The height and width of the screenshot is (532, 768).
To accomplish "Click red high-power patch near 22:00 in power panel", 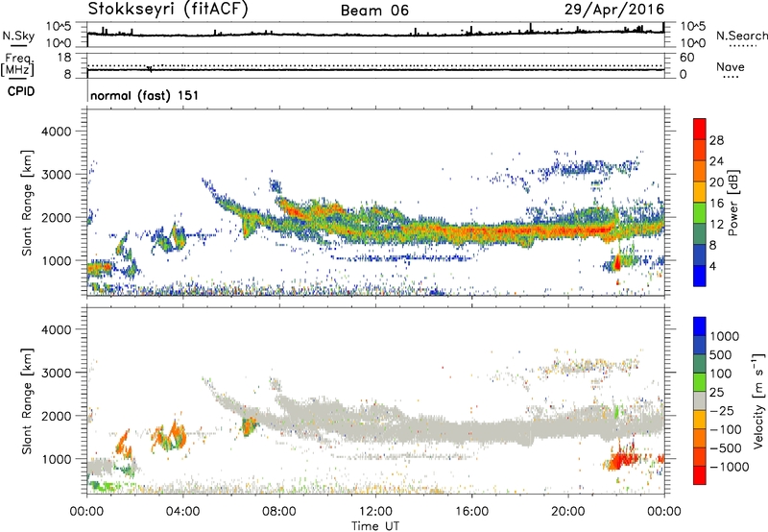I will (x=617, y=262).
